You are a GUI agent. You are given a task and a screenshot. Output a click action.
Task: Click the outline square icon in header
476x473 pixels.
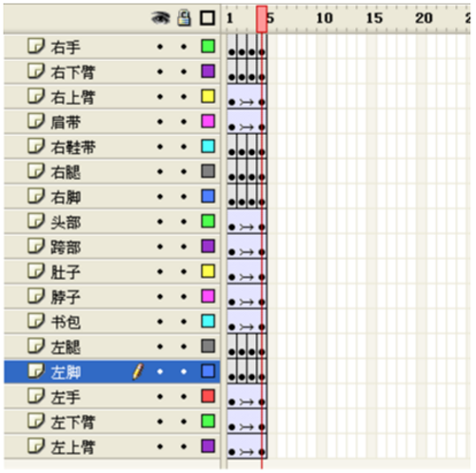pyautogui.click(x=208, y=18)
